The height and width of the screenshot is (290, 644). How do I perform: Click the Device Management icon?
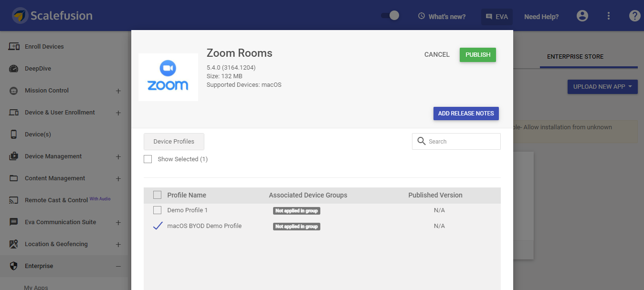(14, 156)
